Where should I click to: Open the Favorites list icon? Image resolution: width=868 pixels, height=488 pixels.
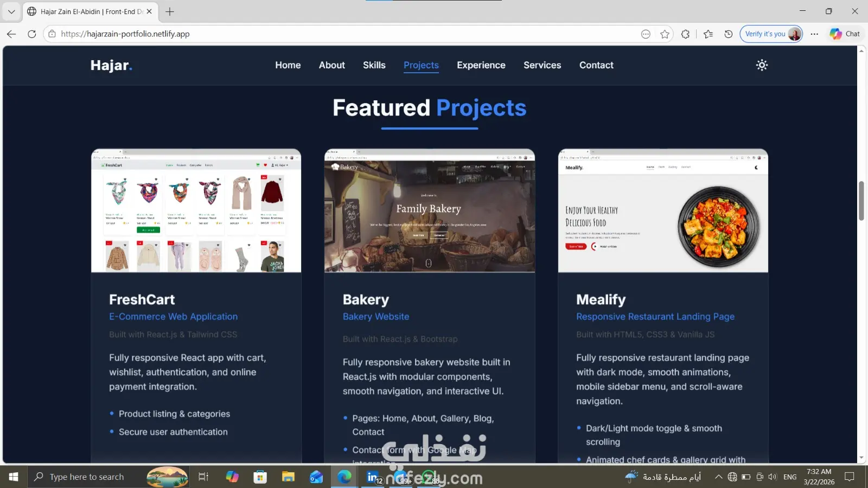708,34
